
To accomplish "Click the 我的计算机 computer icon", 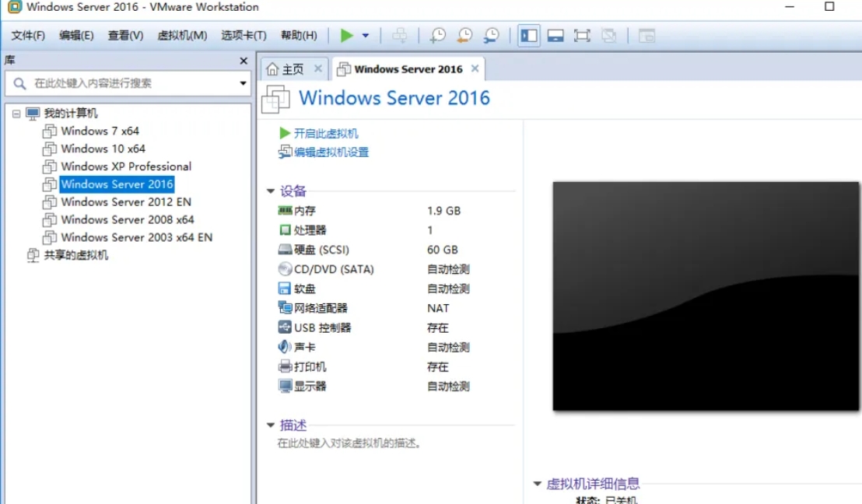I will click(33, 114).
